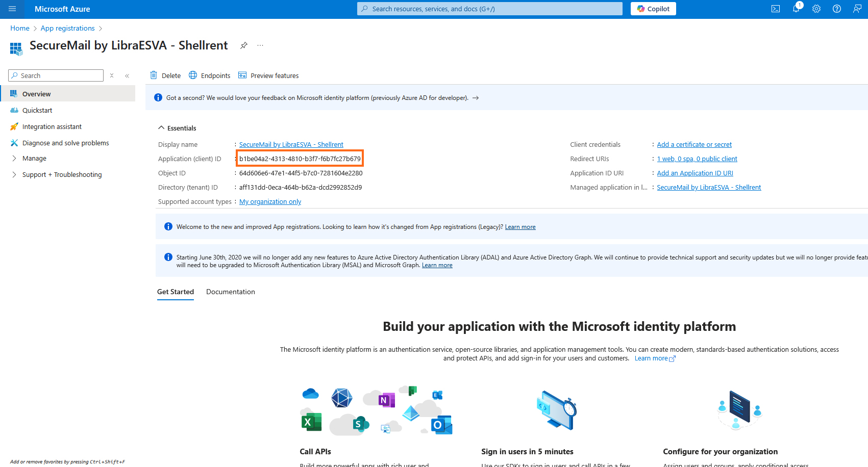Launch Copilot
Viewport: 868px width, 467px height.
(653, 9)
